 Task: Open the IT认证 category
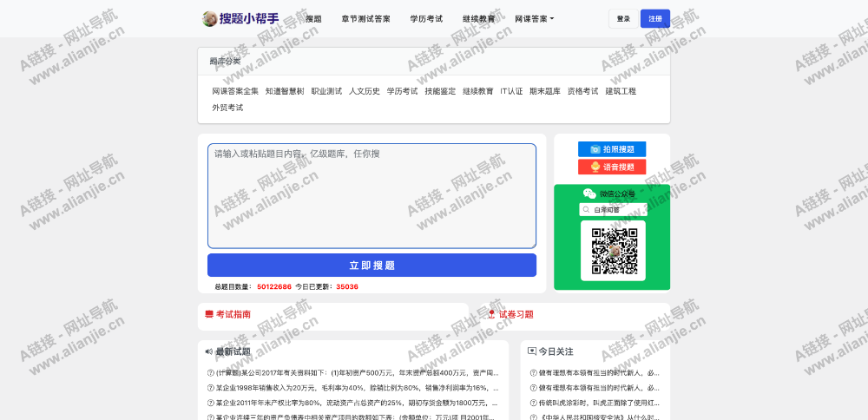511,91
